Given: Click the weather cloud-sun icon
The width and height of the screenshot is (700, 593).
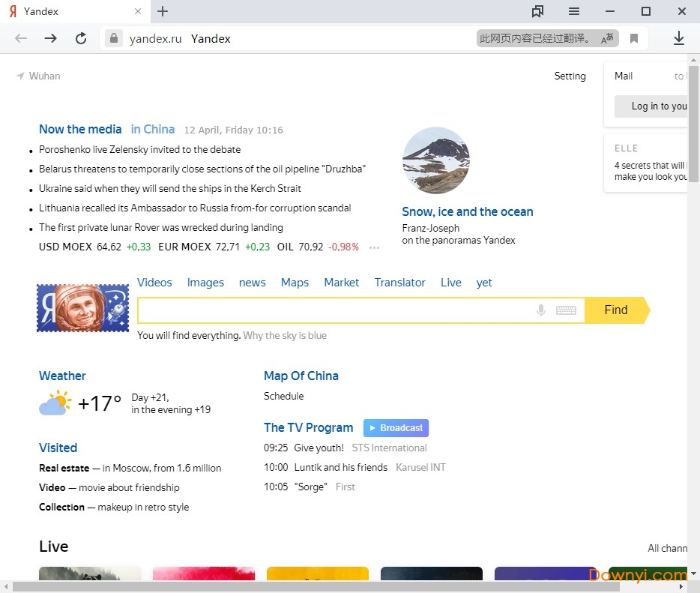Looking at the screenshot, I should tap(55, 403).
